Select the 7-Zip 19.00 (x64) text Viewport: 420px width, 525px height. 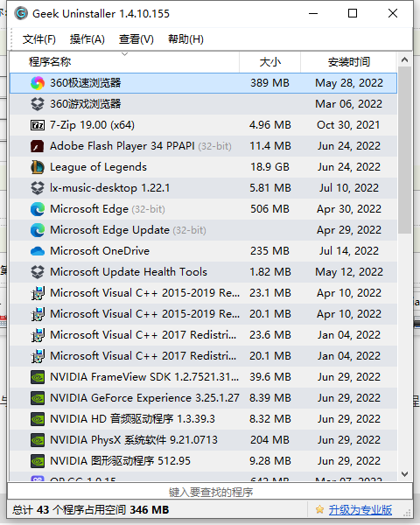(x=92, y=125)
